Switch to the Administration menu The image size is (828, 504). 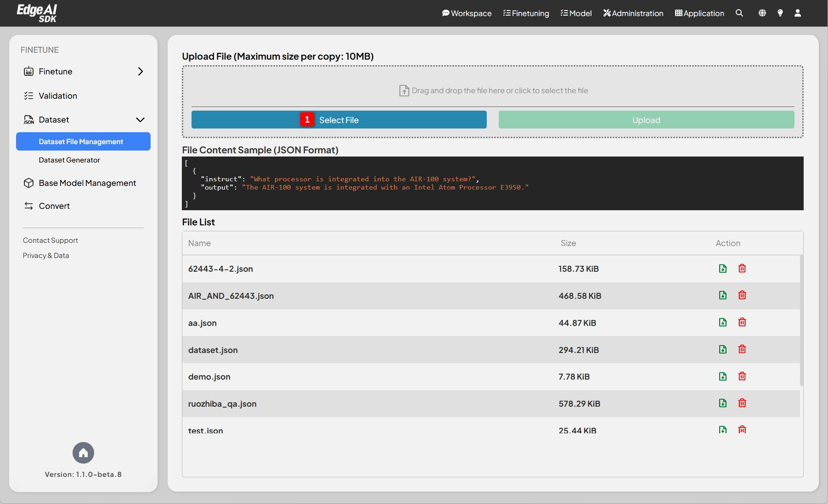(633, 13)
